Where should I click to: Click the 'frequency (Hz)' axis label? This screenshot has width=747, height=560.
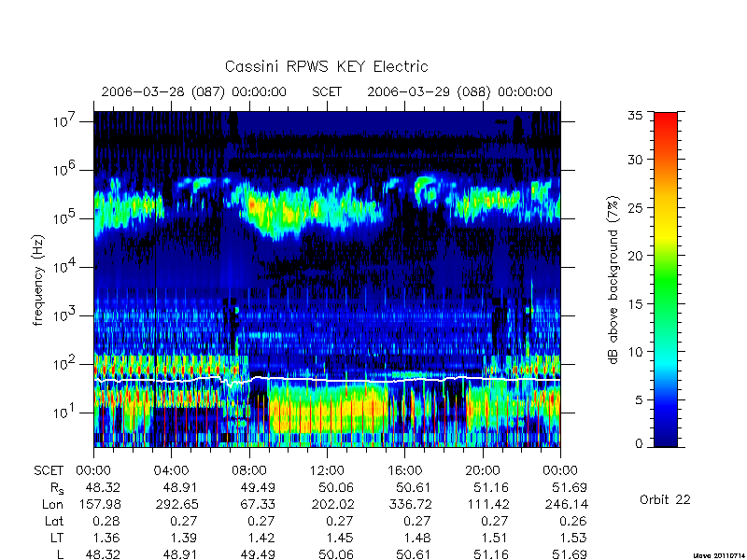coord(38,280)
